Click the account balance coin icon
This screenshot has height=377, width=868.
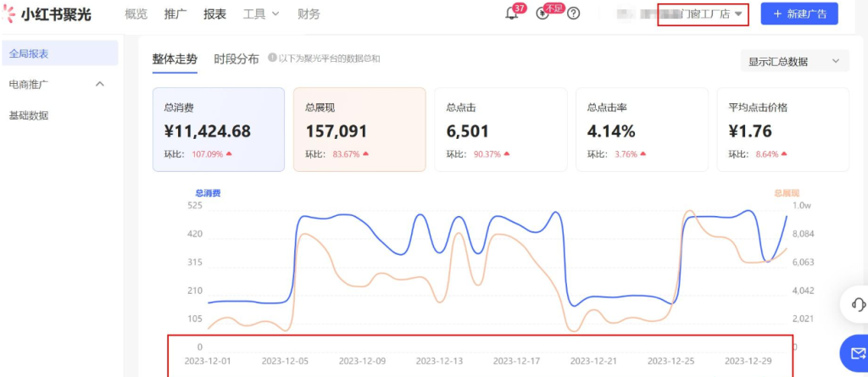click(x=543, y=14)
